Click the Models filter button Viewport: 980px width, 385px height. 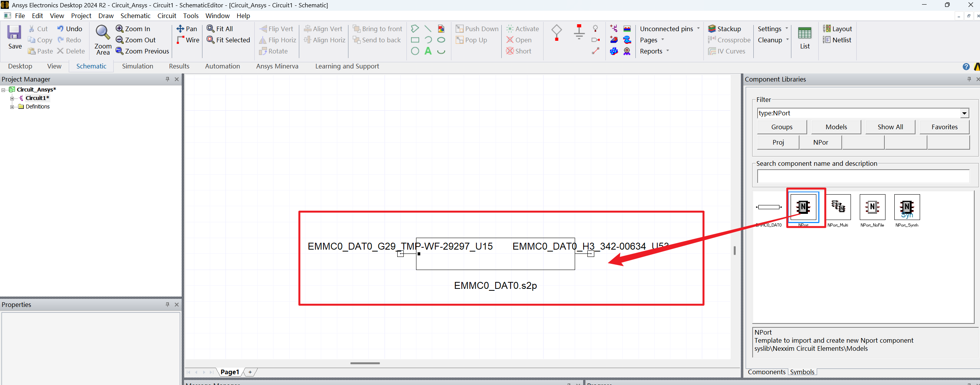[x=836, y=127]
